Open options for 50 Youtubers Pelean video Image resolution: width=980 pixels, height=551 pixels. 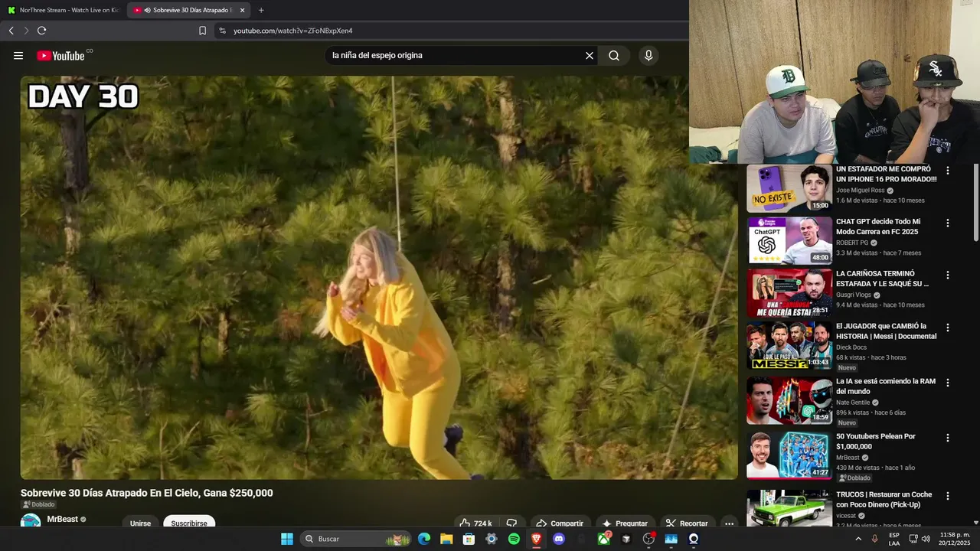coord(948,438)
